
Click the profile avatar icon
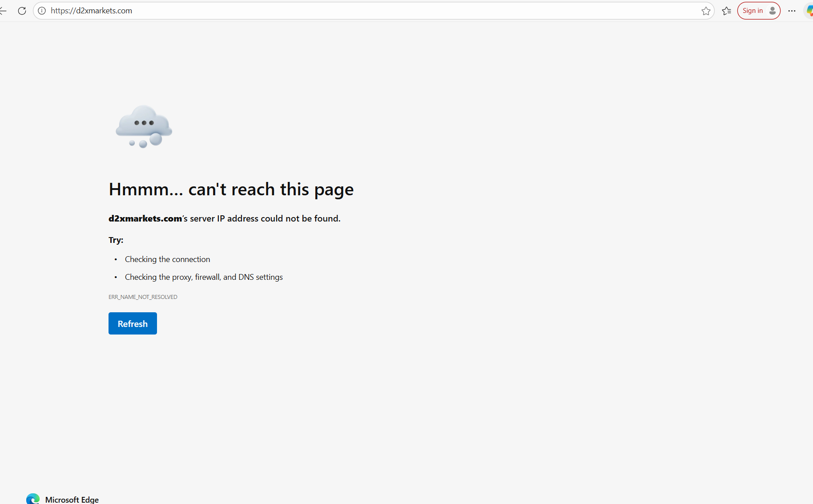pos(773,11)
